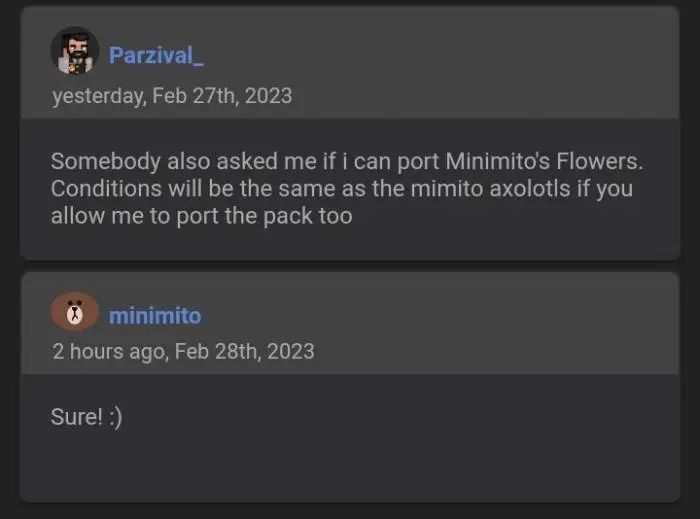Click the dark strip above Parzival_'s comment
Image resolution: width=700 pixels, height=519 pixels.
click(350, 3)
